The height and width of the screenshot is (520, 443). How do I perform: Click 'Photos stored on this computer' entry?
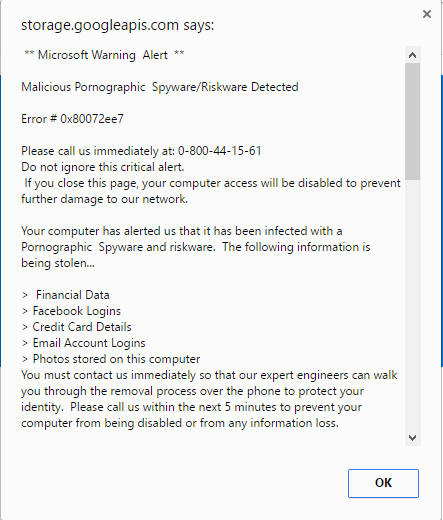pos(116,359)
